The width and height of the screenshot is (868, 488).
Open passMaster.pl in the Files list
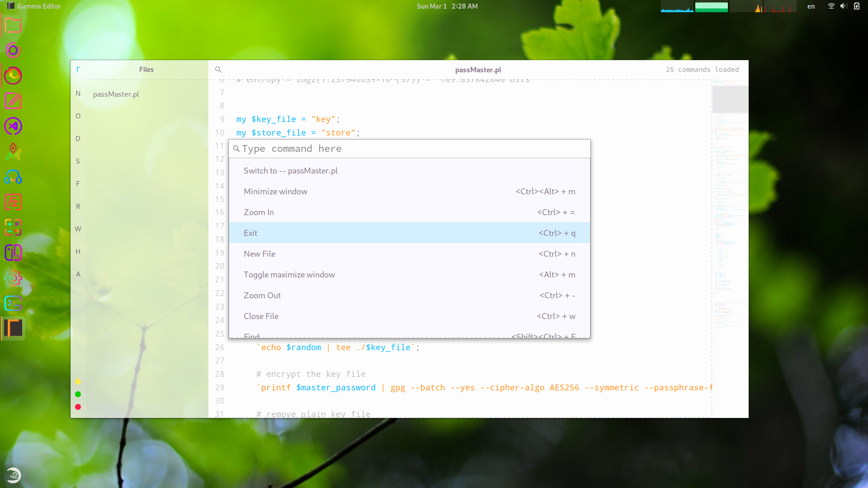pos(116,94)
